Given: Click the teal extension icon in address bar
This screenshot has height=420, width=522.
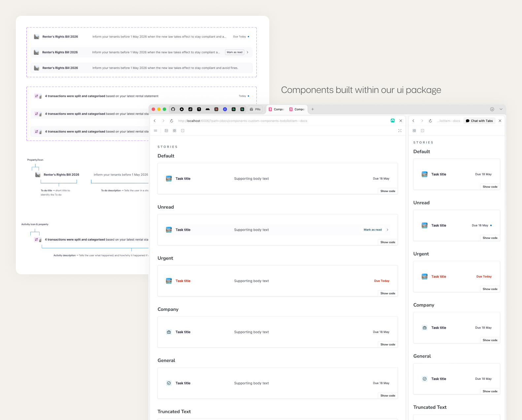Looking at the screenshot, I should pos(393,121).
